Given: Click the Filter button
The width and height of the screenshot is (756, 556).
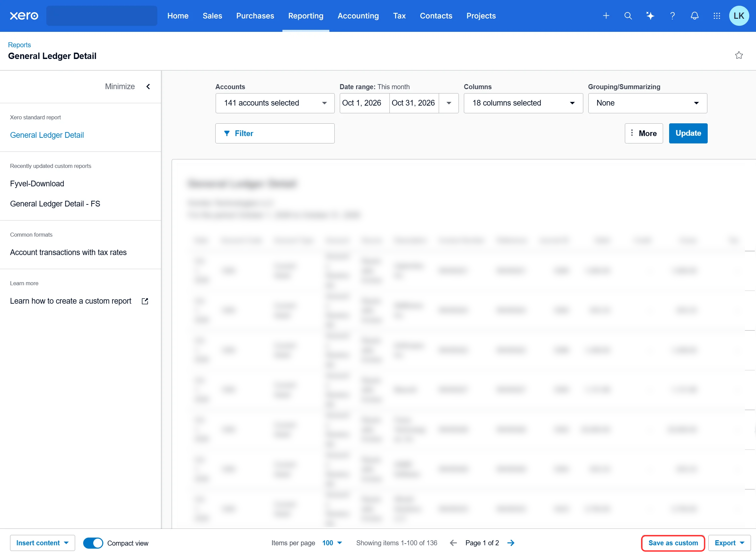Looking at the screenshot, I should 275,133.
